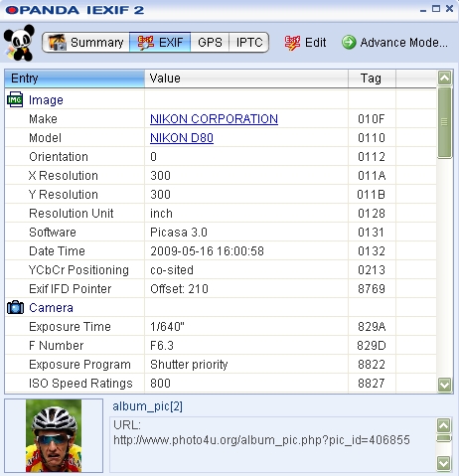Click the tag code 829A
This screenshot has width=459, height=476.
372,327
